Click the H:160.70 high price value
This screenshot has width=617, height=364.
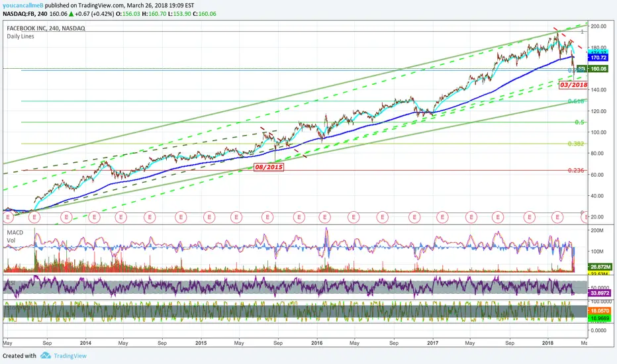[x=154, y=14]
